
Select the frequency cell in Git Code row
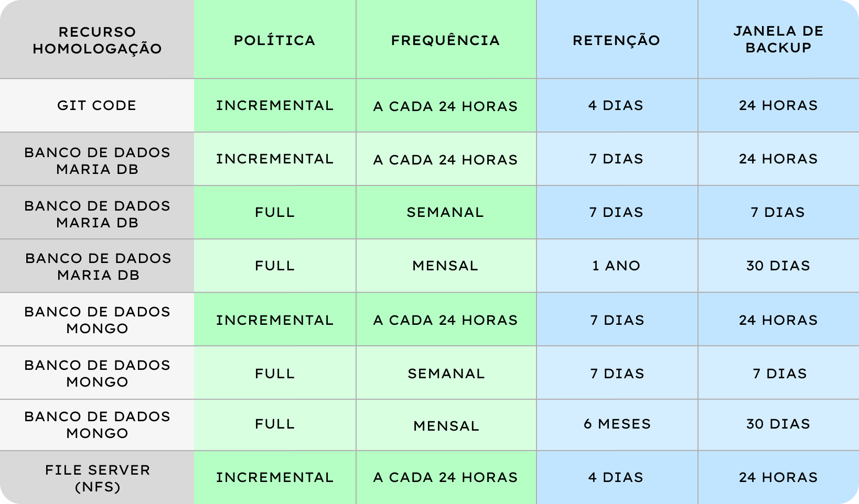coord(446,106)
